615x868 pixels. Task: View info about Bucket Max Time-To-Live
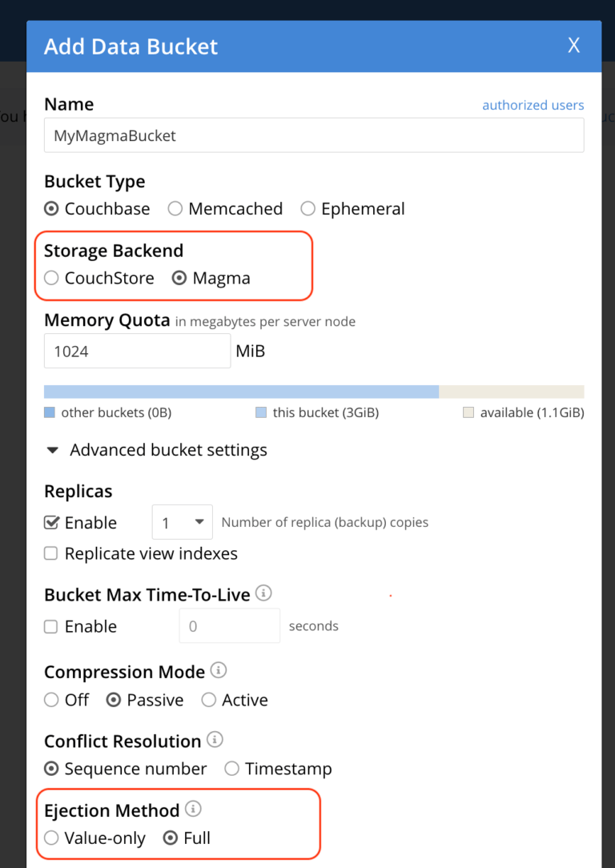263,593
